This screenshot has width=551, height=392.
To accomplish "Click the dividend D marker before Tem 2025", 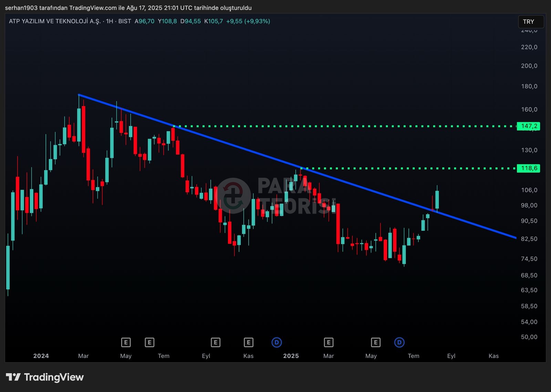I will (x=399, y=342).
